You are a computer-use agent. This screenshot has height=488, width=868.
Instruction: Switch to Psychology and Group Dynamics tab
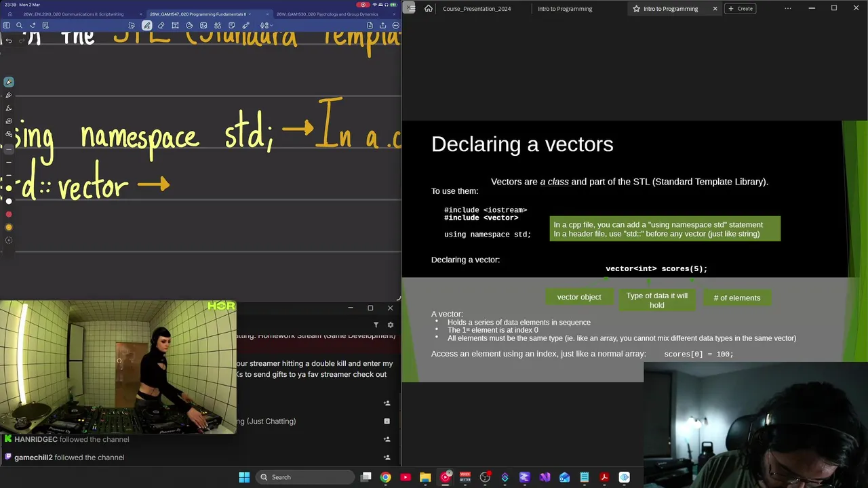pos(328,14)
